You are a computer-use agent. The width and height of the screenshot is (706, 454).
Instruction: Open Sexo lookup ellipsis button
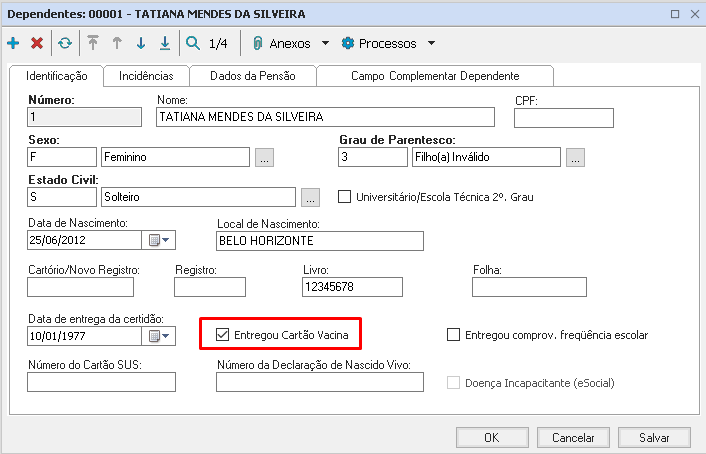[x=264, y=157]
